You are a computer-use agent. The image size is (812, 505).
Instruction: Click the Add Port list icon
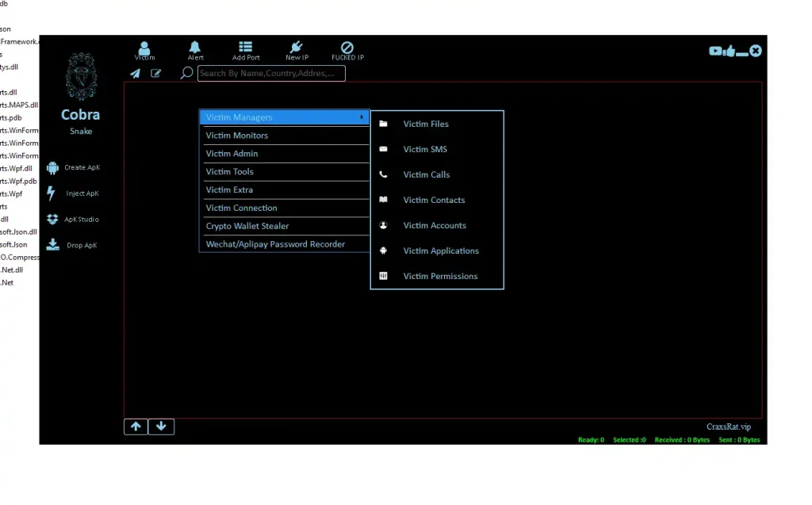[246, 48]
